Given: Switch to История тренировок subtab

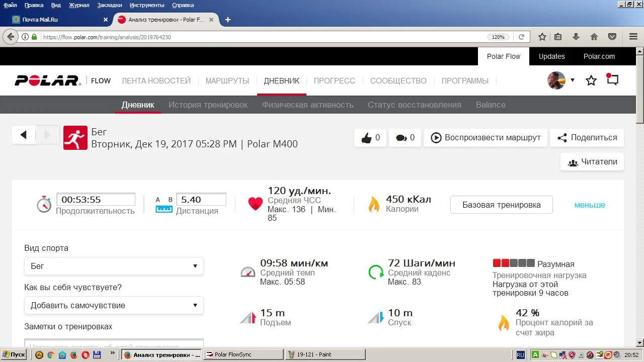Looking at the screenshot, I should pyautogui.click(x=208, y=105).
